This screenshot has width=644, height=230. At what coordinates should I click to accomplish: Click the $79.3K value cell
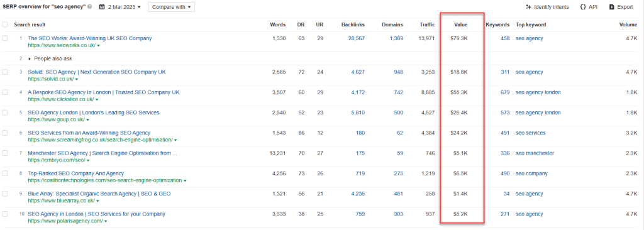pyautogui.click(x=458, y=38)
